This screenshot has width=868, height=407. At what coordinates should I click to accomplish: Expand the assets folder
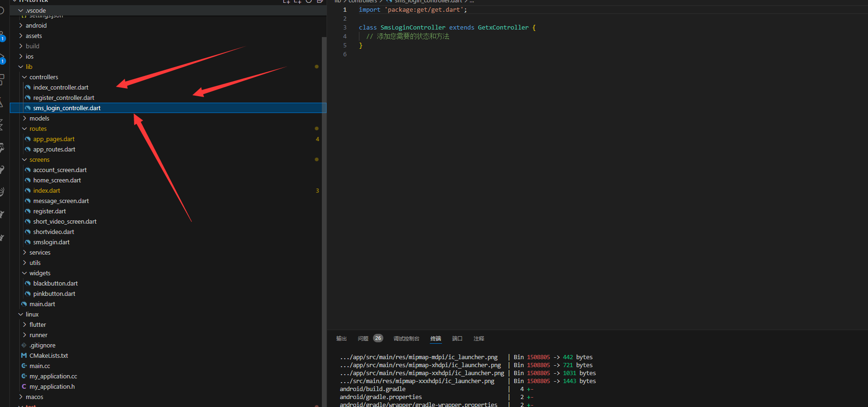[21, 36]
